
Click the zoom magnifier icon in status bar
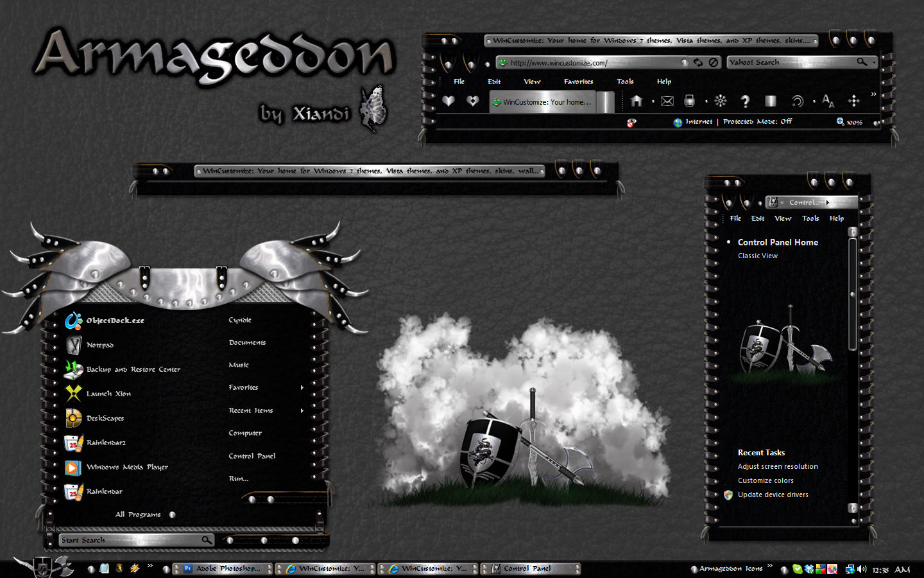click(x=840, y=121)
